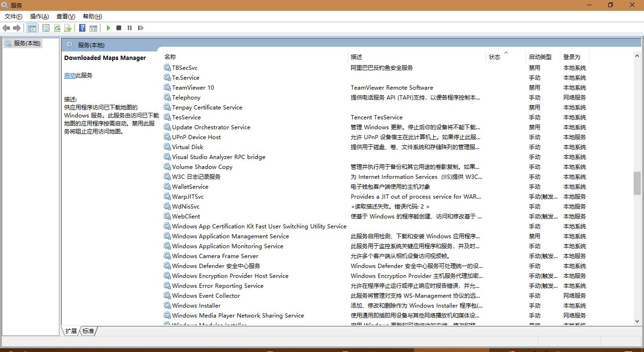Sort services by the 状态 column header

pyautogui.click(x=494, y=57)
